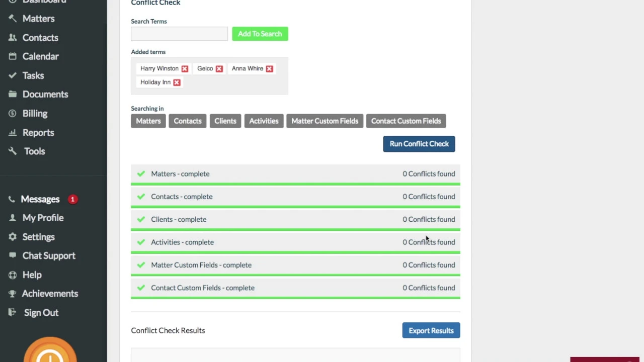Remove the Harry Winston search term
The width and height of the screenshot is (644, 362).
185,68
